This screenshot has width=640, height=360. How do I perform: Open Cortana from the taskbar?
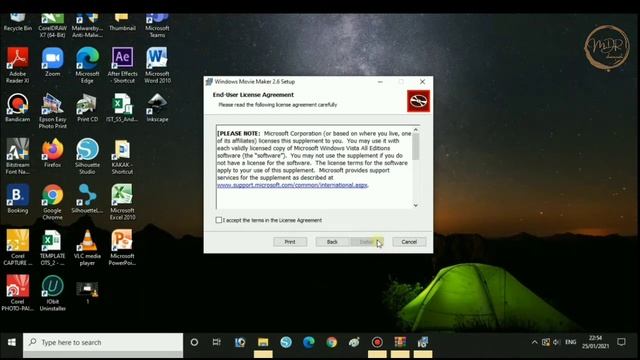194,342
